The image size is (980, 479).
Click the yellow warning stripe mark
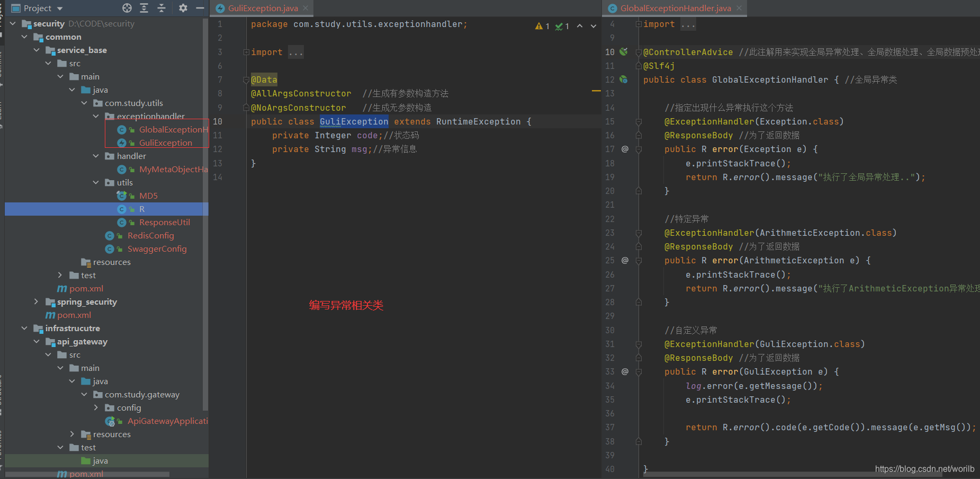point(596,91)
